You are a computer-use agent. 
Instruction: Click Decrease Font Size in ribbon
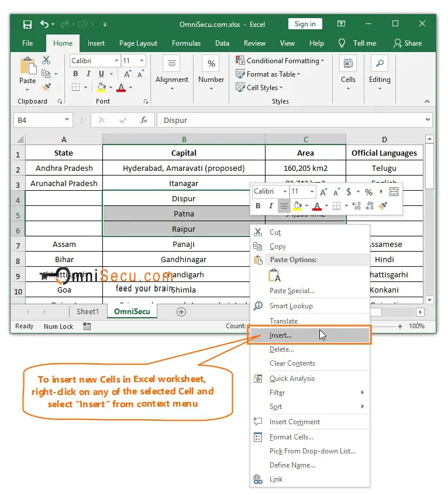[140, 74]
